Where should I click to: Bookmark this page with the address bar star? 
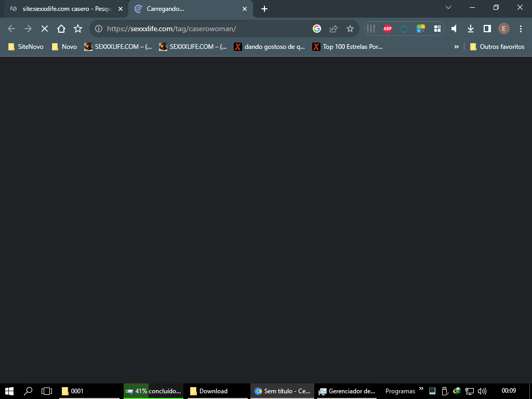pos(350,29)
